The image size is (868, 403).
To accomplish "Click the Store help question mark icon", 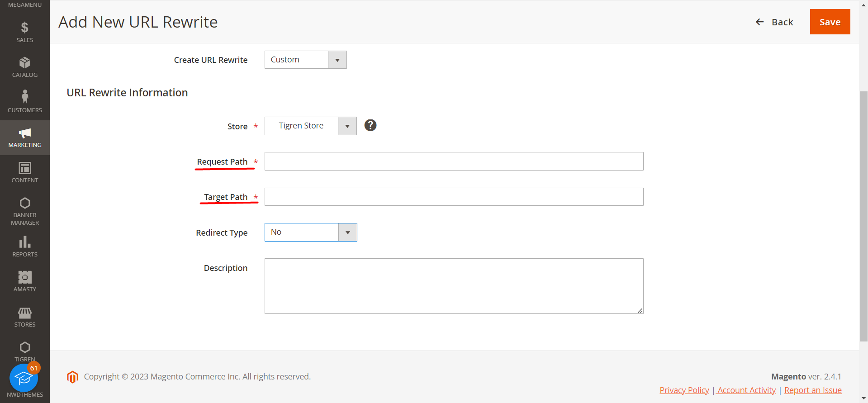I will coord(370,125).
